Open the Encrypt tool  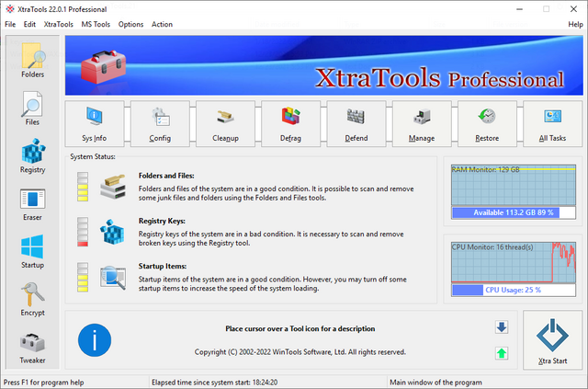pyautogui.click(x=32, y=299)
